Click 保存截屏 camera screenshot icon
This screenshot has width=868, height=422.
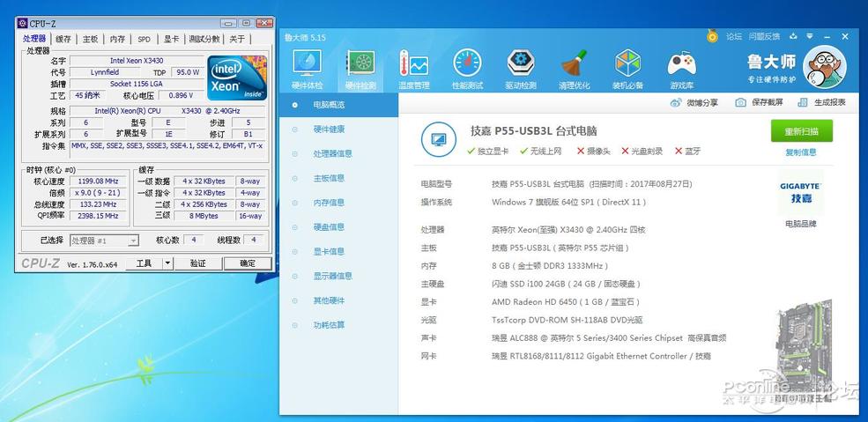[x=740, y=102]
